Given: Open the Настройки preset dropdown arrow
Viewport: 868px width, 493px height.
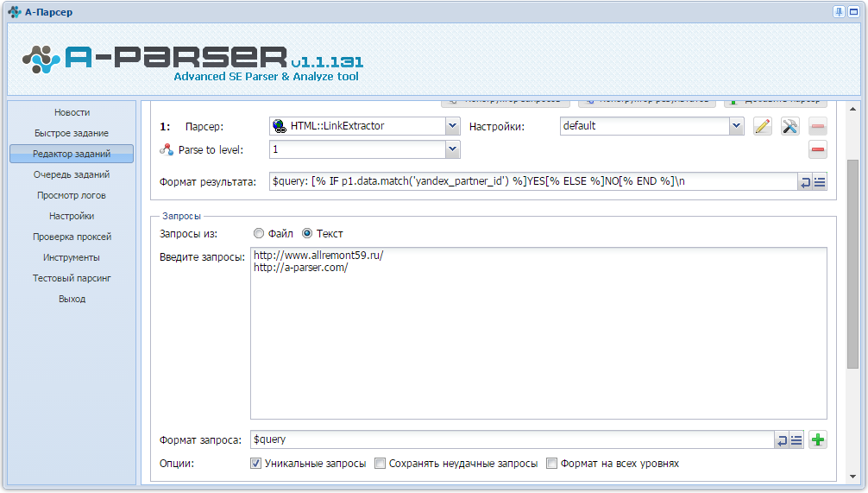Looking at the screenshot, I should click(736, 126).
